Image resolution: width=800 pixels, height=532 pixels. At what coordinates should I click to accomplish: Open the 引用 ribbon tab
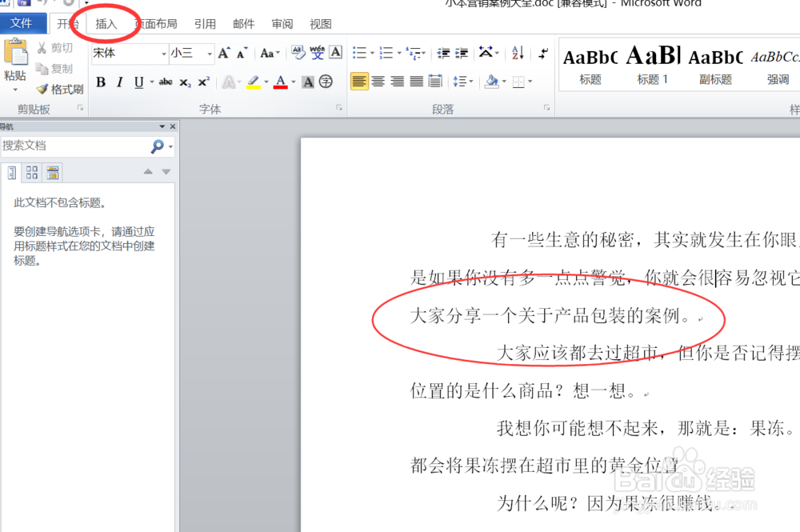coord(205,24)
